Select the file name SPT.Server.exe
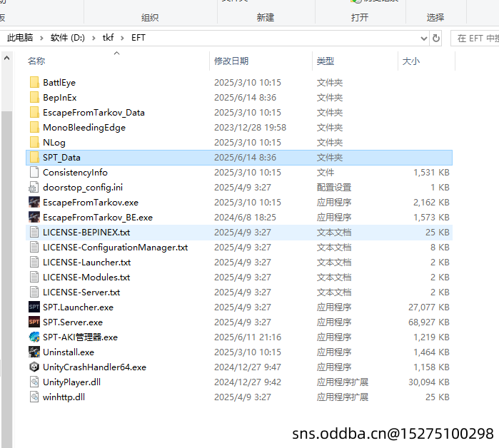 (73, 322)
